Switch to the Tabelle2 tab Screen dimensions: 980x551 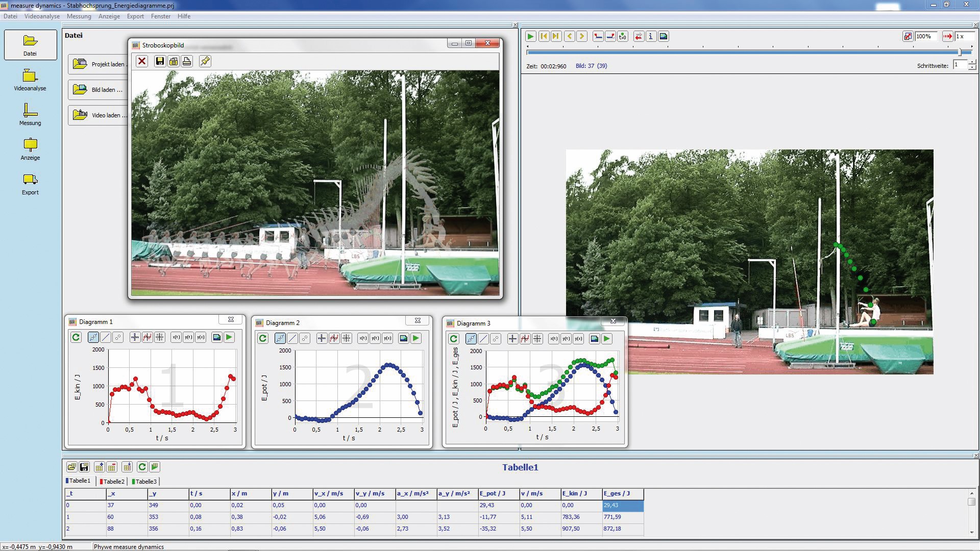pyautogui.click(x=112, y=481)
